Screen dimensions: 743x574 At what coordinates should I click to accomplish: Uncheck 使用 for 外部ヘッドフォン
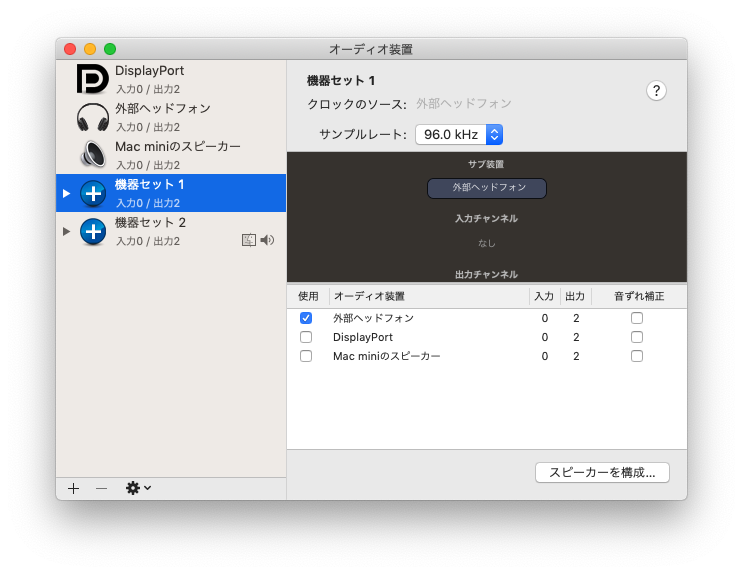point(306,318)
